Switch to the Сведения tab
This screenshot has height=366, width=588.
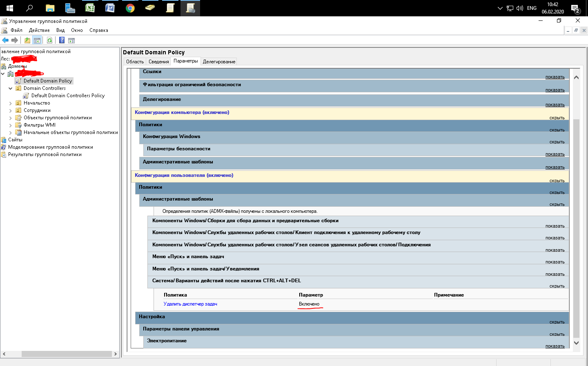click(x=158, y=62)
